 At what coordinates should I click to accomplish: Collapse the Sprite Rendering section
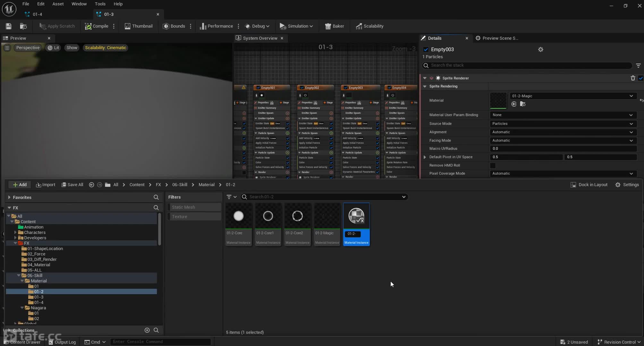click(x=425, y=86)
